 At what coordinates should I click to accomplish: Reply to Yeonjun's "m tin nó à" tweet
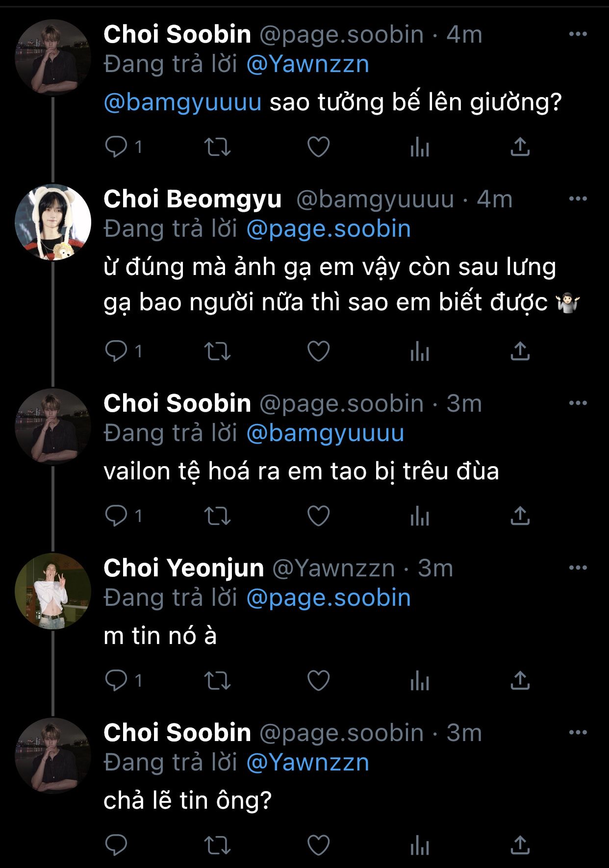pos(117,680)
